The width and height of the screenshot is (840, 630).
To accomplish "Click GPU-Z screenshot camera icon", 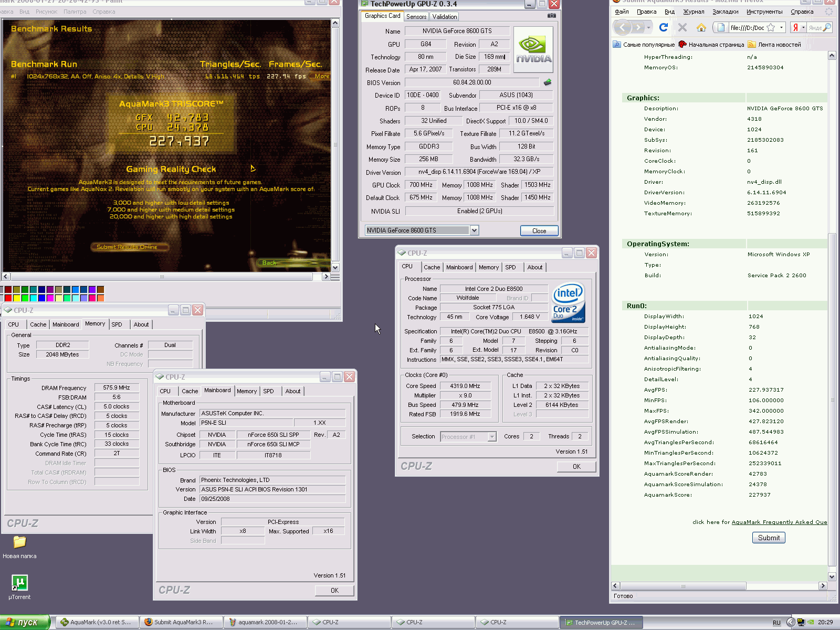I will pos(551,16).
